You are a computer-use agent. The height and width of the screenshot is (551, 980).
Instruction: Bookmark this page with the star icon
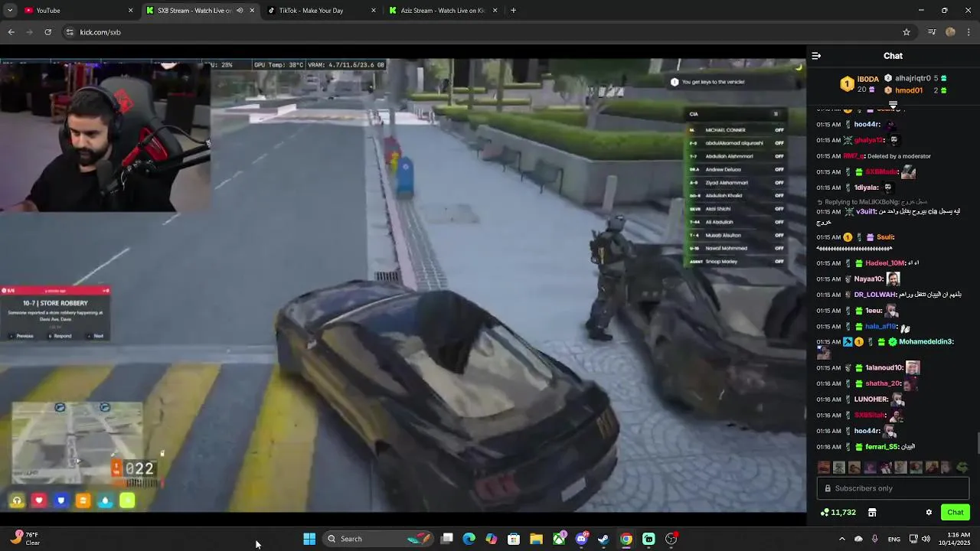(906, 32)
